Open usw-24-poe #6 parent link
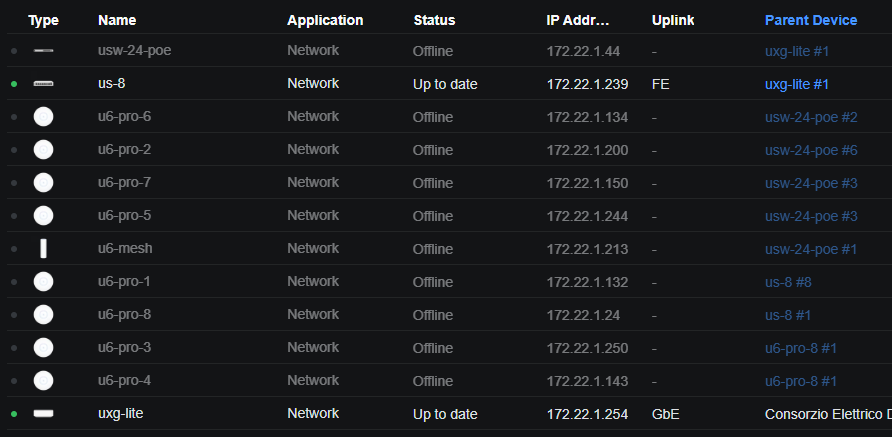The height and width of the screenshot is (437, 892). coord(811,150)
